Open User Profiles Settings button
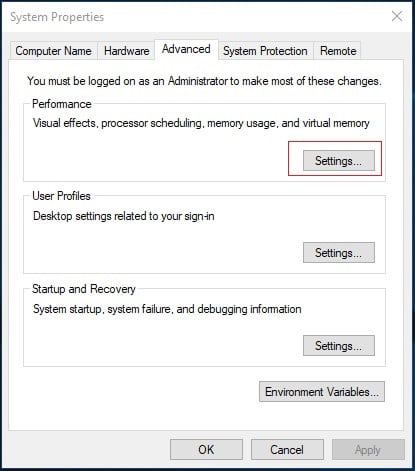 (339, 253)
